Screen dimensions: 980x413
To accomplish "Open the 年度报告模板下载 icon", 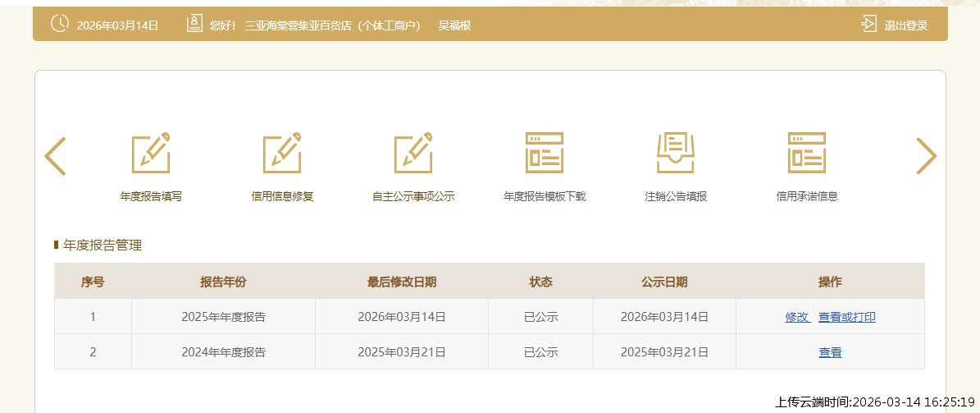I will [545, 153].
